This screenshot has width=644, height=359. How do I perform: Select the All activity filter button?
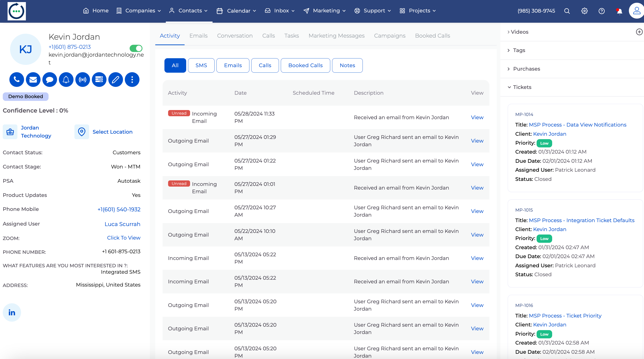[175, 65]
